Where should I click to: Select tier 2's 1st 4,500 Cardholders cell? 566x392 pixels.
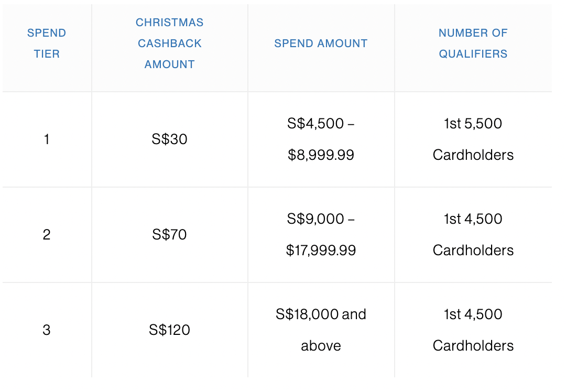point(473,235)
